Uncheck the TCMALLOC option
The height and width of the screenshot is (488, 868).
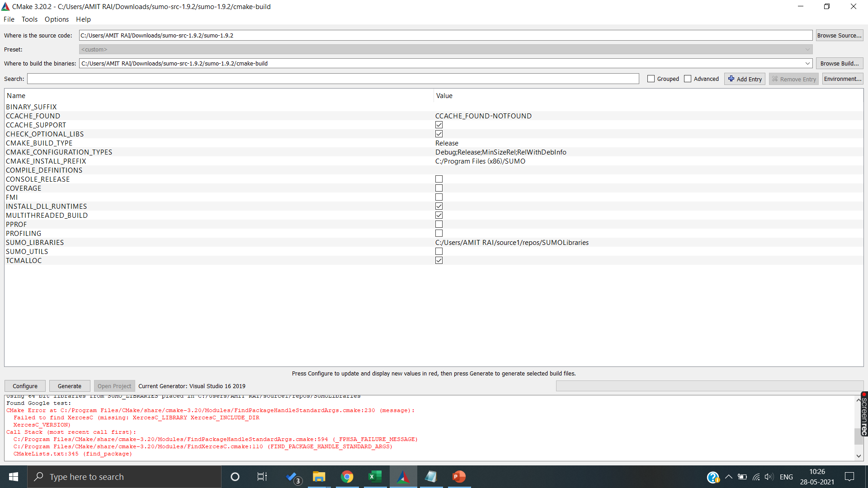(x=439, y=261)
